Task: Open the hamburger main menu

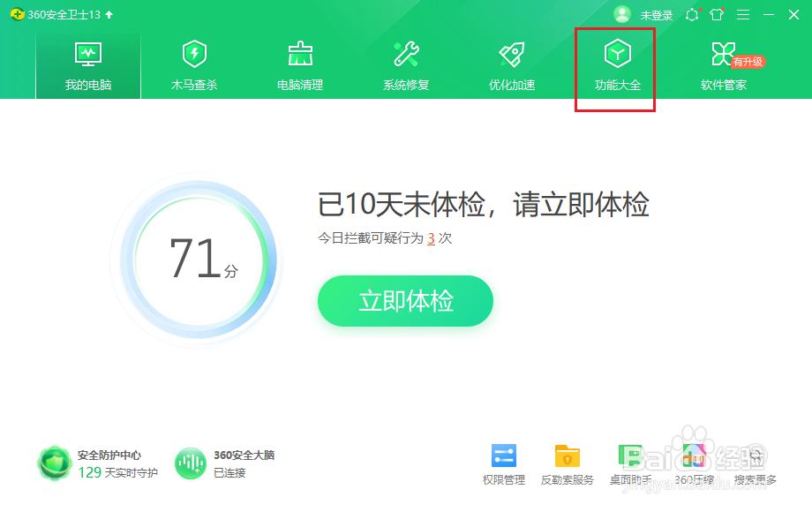Action: pyautogui.click(x=742, y=14)
